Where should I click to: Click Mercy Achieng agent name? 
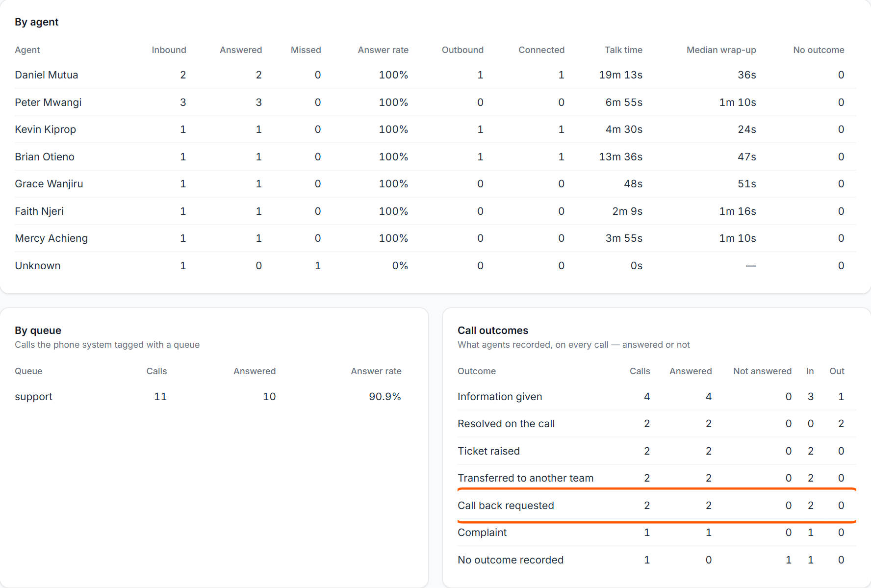click(51, 238)
